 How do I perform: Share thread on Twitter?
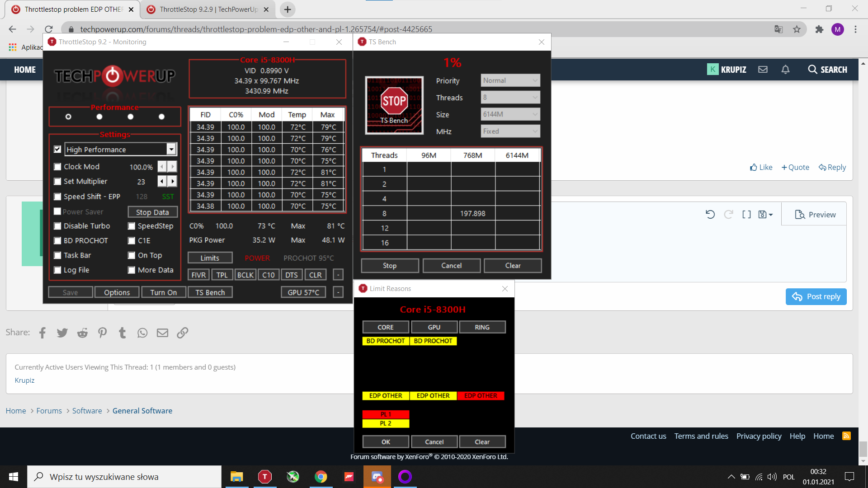tap(62, 333)
